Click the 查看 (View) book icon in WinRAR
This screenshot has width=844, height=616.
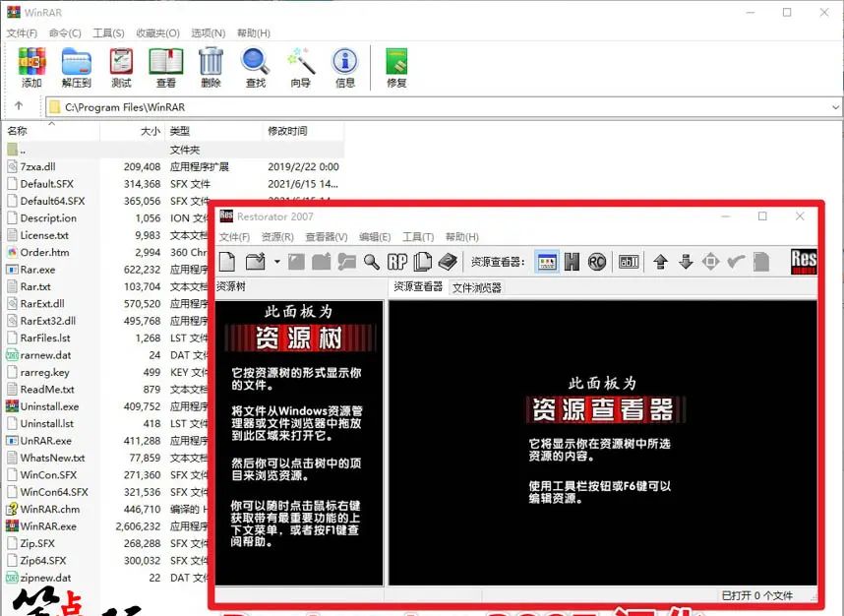point(166,67)
